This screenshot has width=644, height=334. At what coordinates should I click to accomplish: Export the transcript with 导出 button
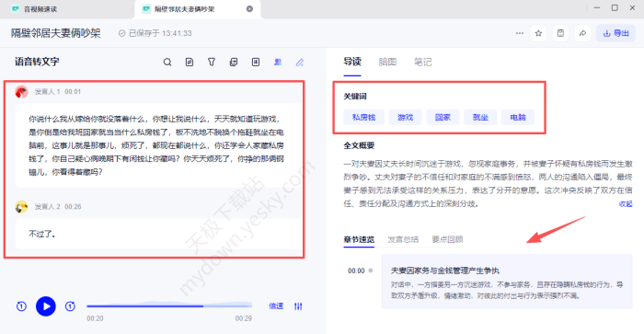615,33
